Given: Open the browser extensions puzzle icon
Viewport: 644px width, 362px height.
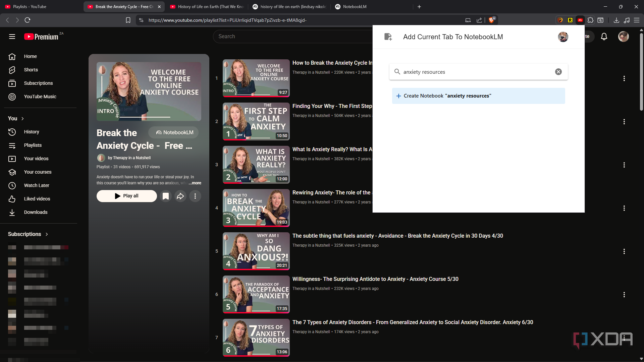Looking at the screenshot, I should (591, 20).
